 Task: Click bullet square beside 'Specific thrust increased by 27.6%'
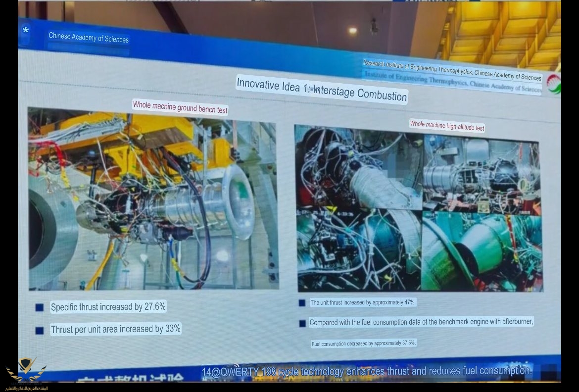40,307
